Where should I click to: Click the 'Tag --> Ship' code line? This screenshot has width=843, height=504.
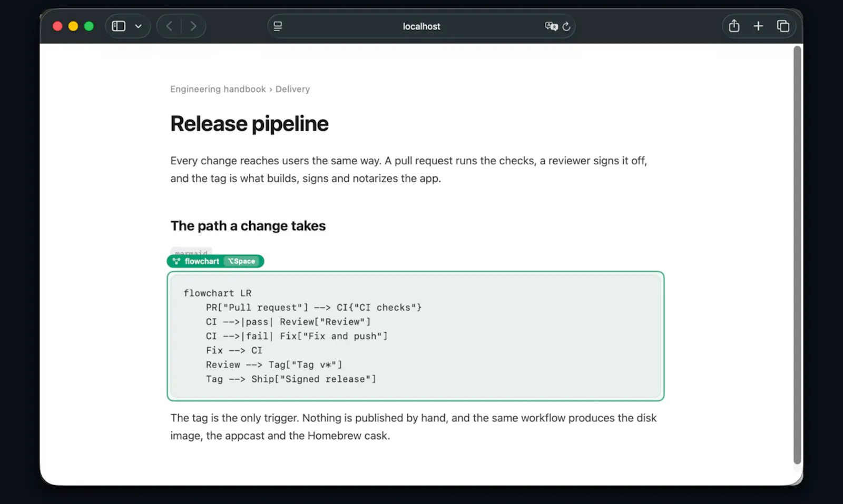pyautogui.click(x=291, y=379)
